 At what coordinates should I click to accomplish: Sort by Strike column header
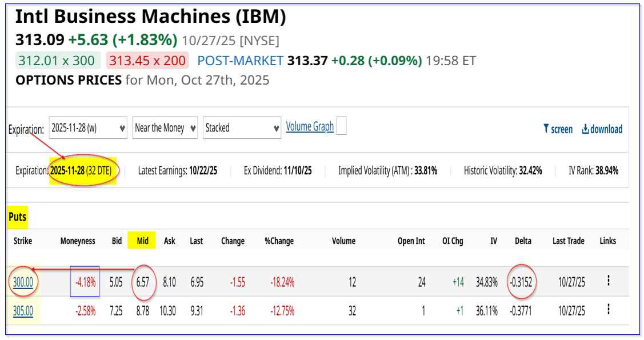pos(23,241)
